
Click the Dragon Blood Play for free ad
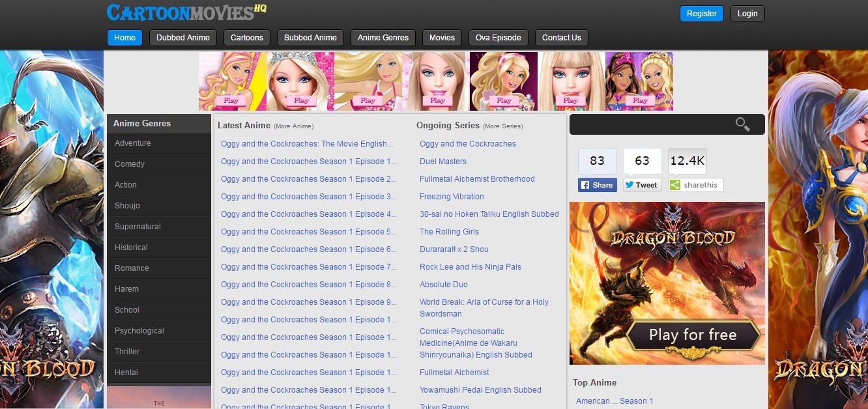[x=667, y=283]
